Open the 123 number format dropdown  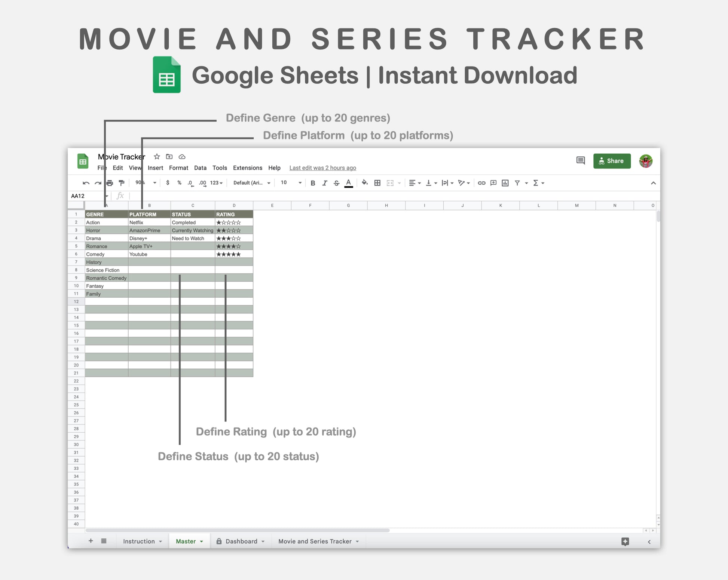point(216,183)
